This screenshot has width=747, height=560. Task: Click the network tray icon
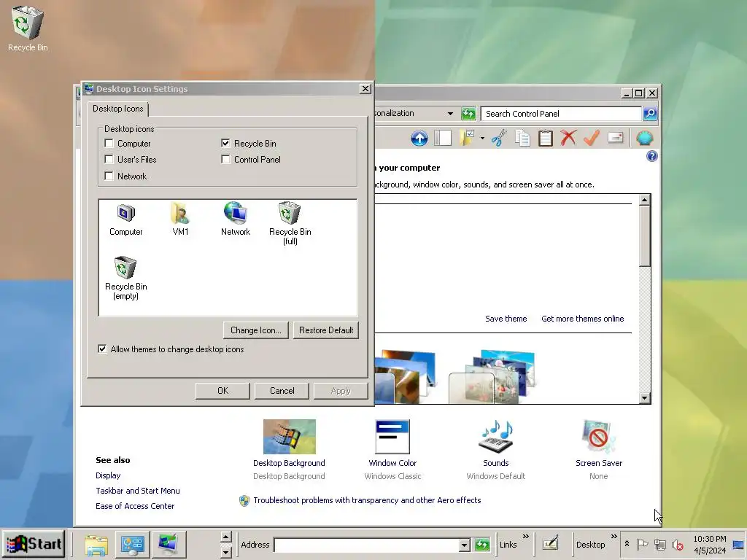659,544
